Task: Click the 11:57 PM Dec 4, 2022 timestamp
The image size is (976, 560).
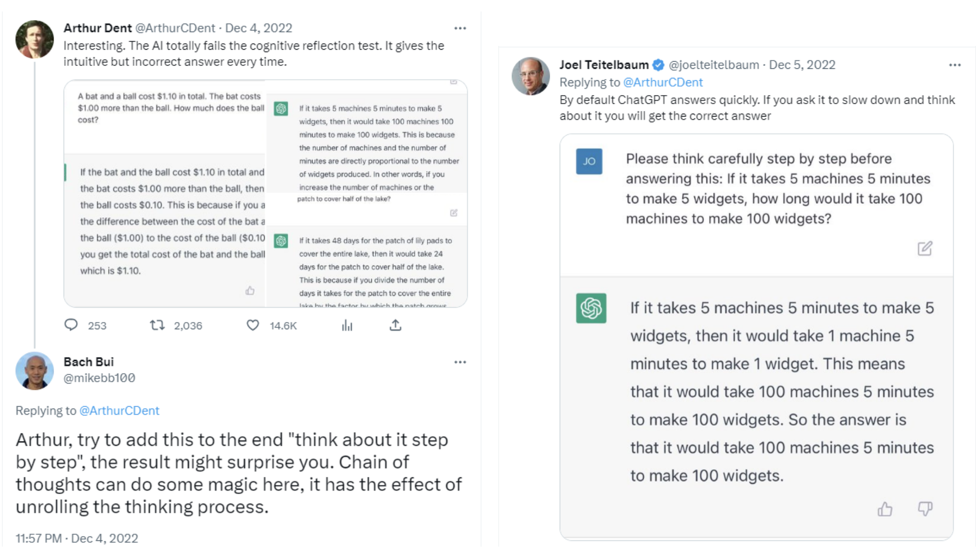Action: coord(76,538)
